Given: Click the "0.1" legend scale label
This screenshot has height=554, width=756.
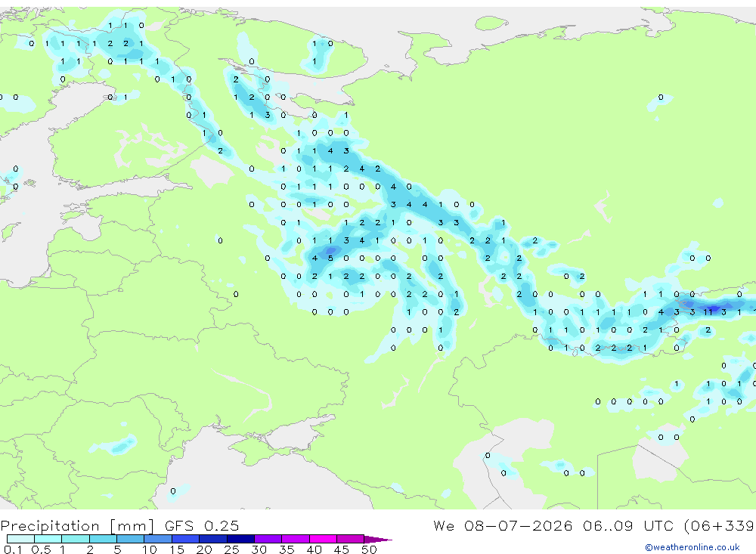Looking at the screenshot, I should point(13,549).
